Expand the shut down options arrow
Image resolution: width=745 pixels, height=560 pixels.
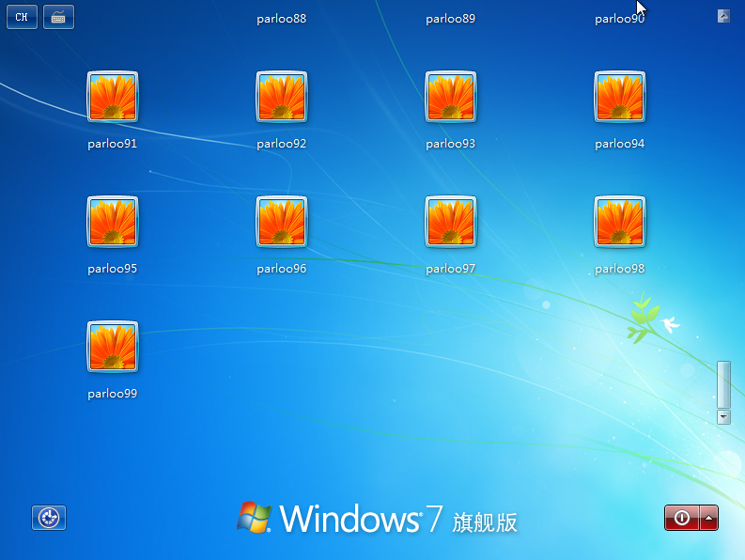[x=709, y=518]
